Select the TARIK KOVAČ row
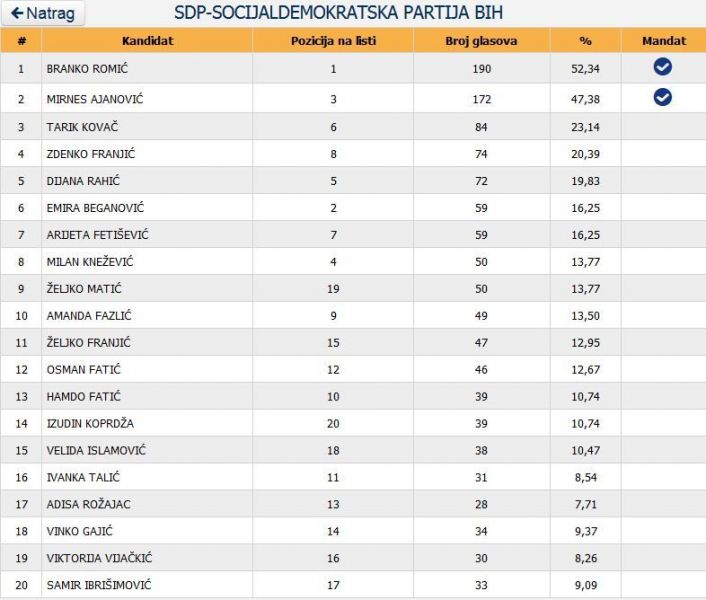Screen dimensions: 706x600 pos(353,127)
